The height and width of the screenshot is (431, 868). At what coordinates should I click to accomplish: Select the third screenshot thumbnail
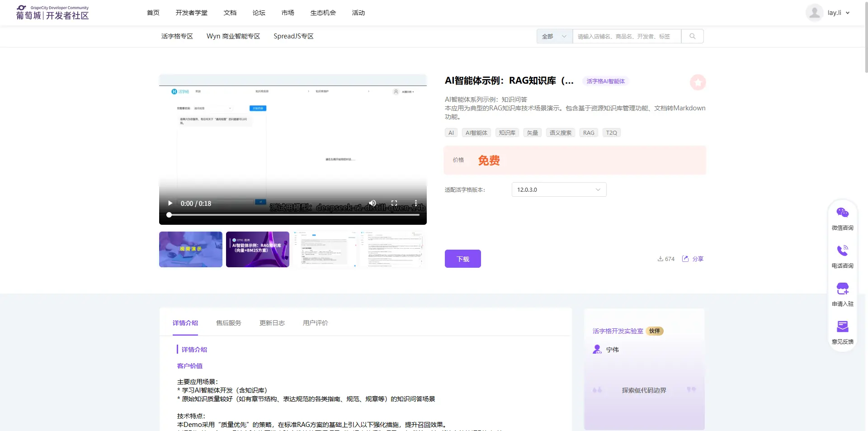click(x=325, y=249)
